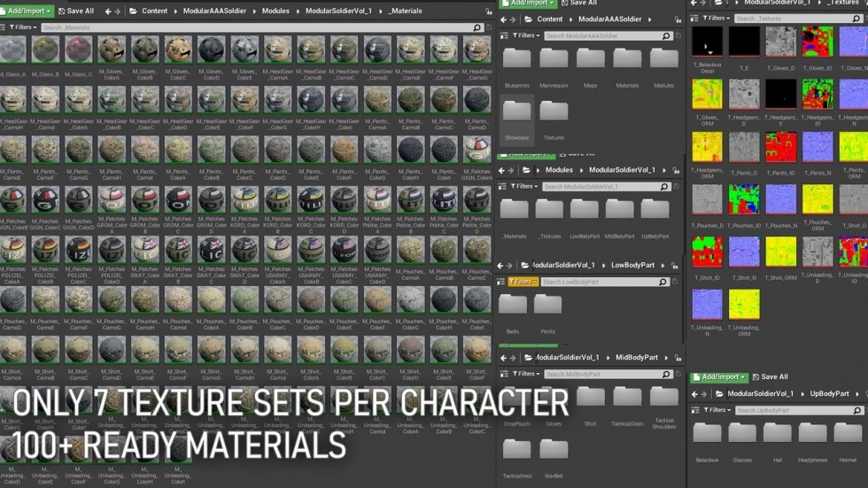Click Add/Import in the _Materials browser
Viewport: 868px width, 488px height.
27,11
